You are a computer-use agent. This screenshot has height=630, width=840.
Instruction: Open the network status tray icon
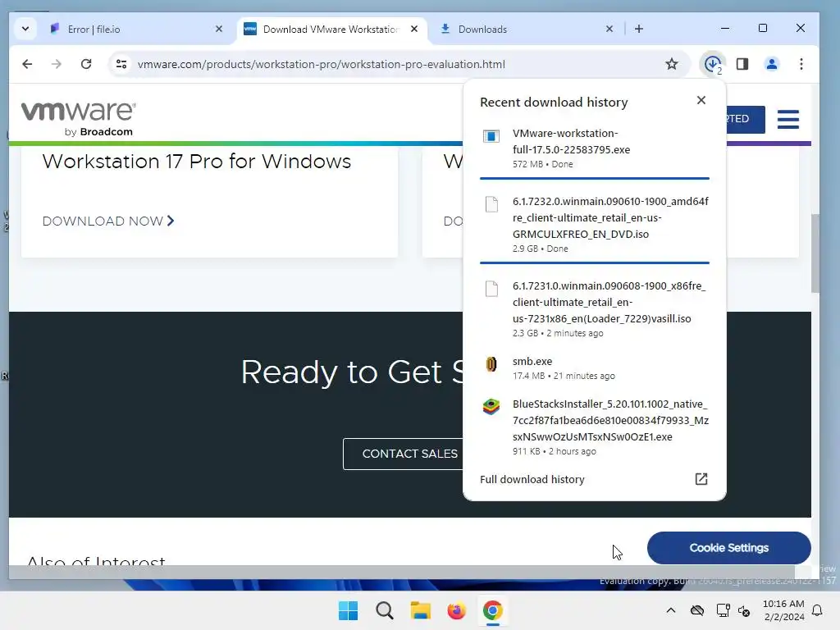(x=723, y=610)
